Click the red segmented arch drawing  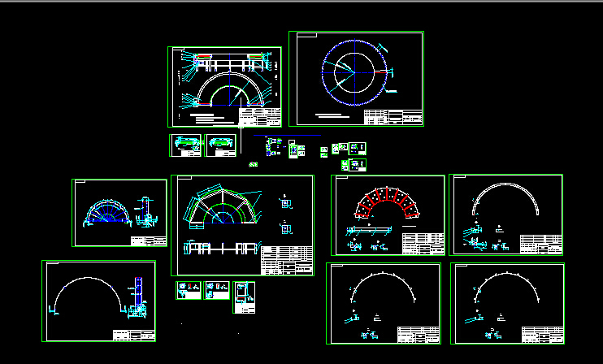coord(387,202)
